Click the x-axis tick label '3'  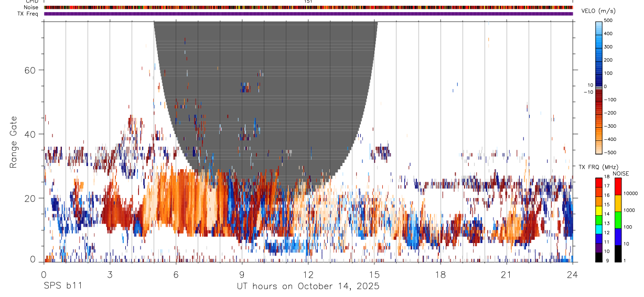pyautogui.click(x=110, y=274)
